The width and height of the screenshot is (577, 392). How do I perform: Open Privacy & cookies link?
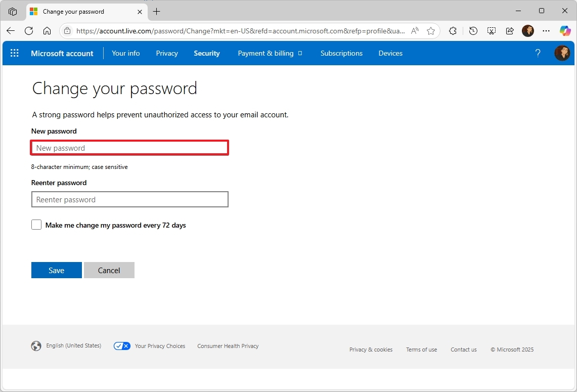pos(371,350)
